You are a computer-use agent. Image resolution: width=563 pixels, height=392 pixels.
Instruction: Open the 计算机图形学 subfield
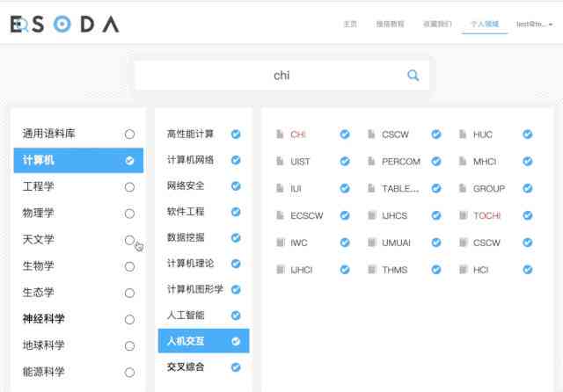[x=195, y=289]
